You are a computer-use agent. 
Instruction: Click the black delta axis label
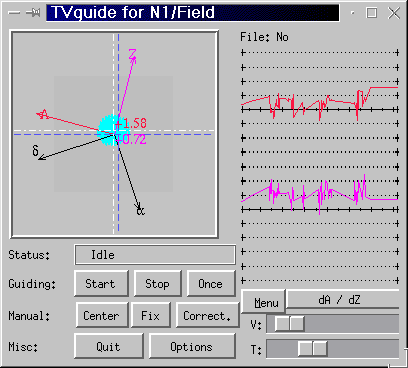(35, 151)
